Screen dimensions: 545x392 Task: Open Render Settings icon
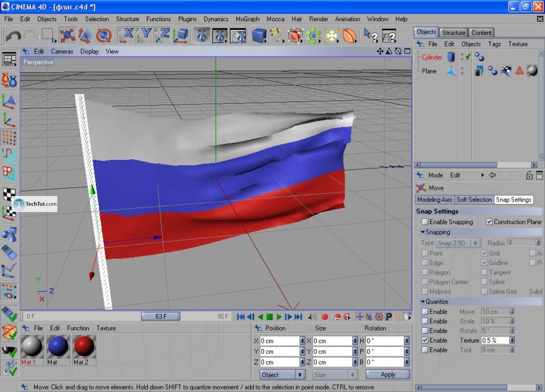[x=238, y=36]
